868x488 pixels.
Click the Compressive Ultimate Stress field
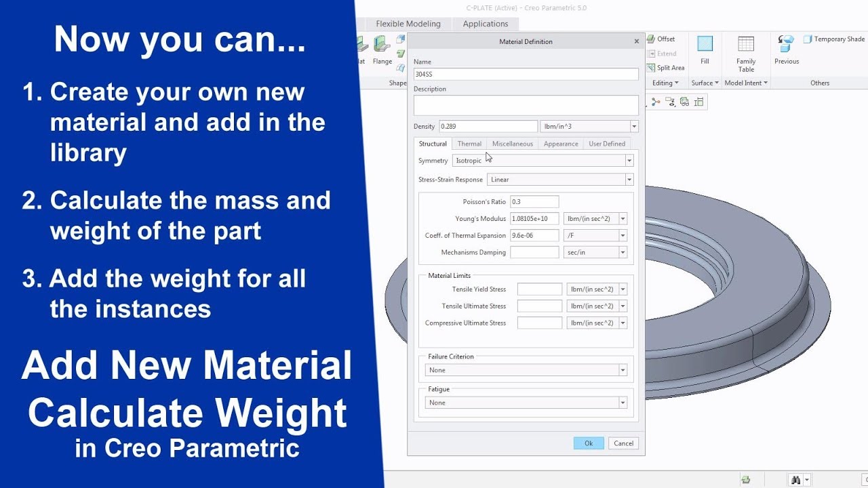coord(540,323)
